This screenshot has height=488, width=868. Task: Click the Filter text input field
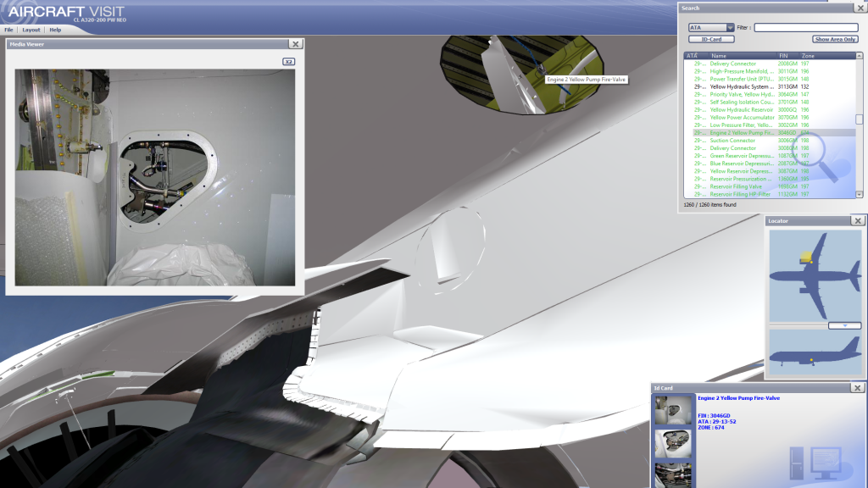click(x=806, y=28)
